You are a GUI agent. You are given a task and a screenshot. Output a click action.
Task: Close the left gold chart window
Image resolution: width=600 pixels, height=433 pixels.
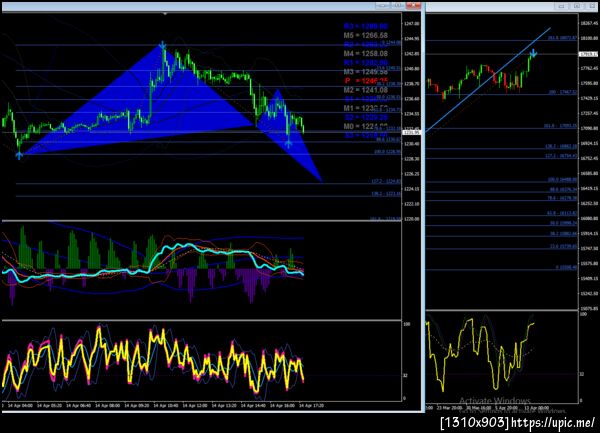point(413,6)
